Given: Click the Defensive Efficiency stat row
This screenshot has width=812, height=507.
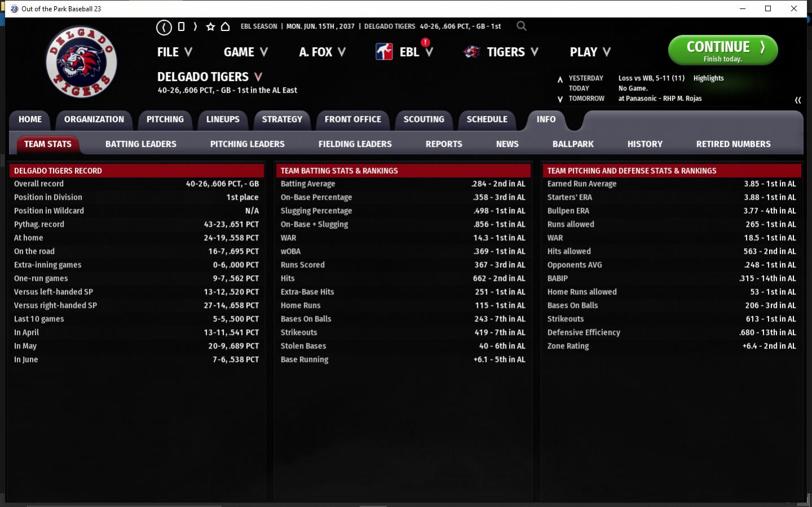Looking at the screenshot, I should click(671, 333).
